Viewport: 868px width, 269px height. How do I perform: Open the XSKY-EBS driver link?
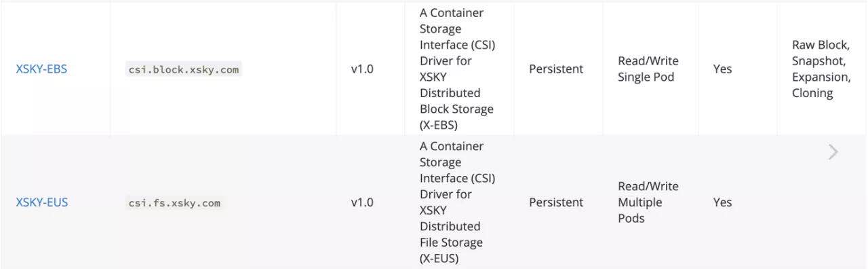pos(41,69)
